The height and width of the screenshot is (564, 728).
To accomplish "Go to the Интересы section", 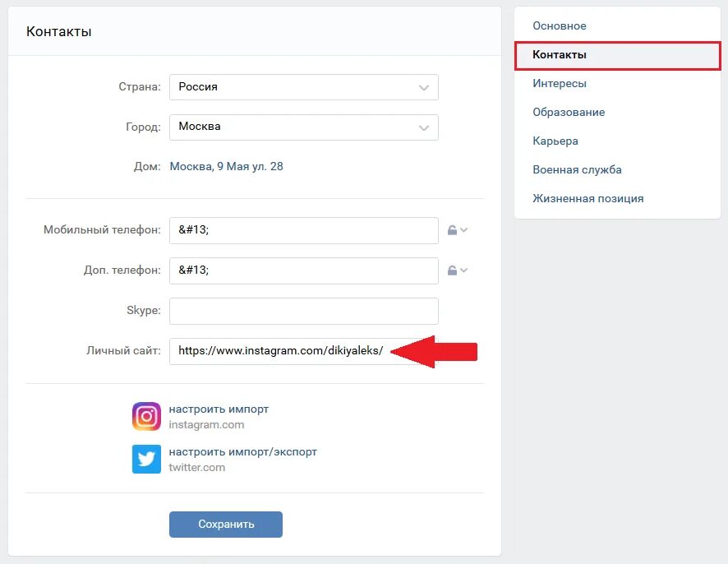I will [x=560, y=84].
